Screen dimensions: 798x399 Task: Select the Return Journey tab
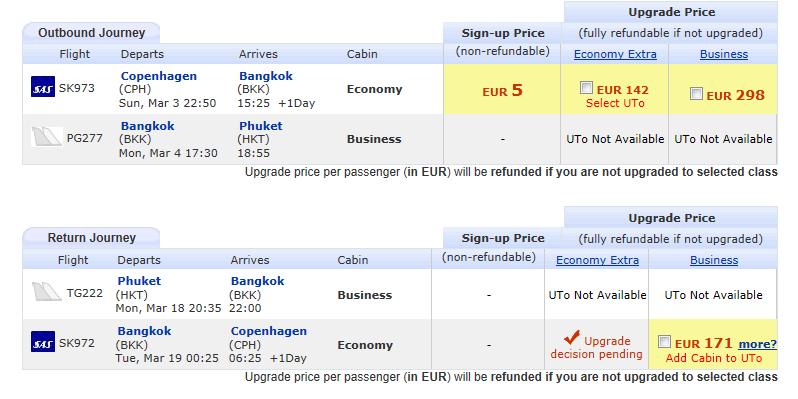point(92,238)
